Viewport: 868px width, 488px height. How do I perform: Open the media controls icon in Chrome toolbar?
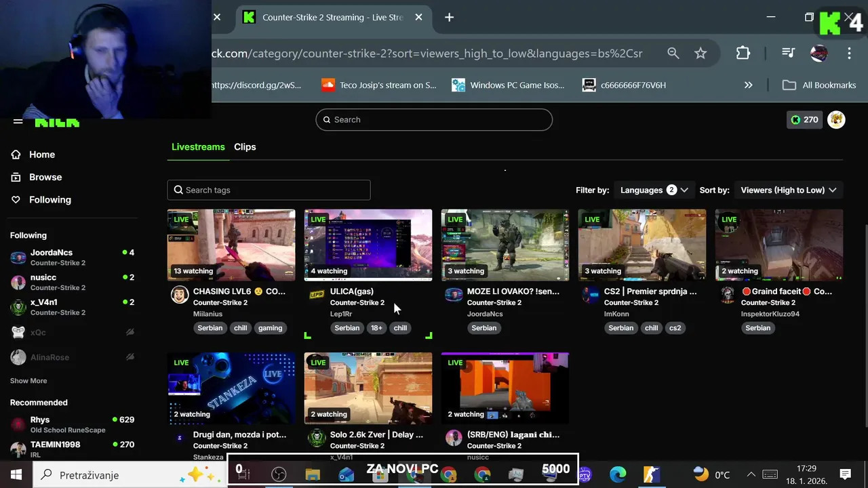[x=788, y=53]
